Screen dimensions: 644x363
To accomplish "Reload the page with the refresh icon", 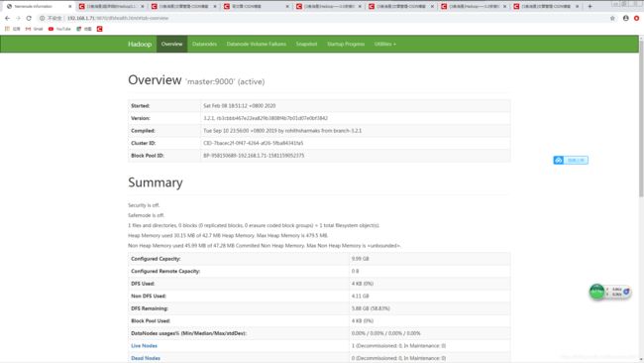I will pyautogui.click(x=29, y=18).
